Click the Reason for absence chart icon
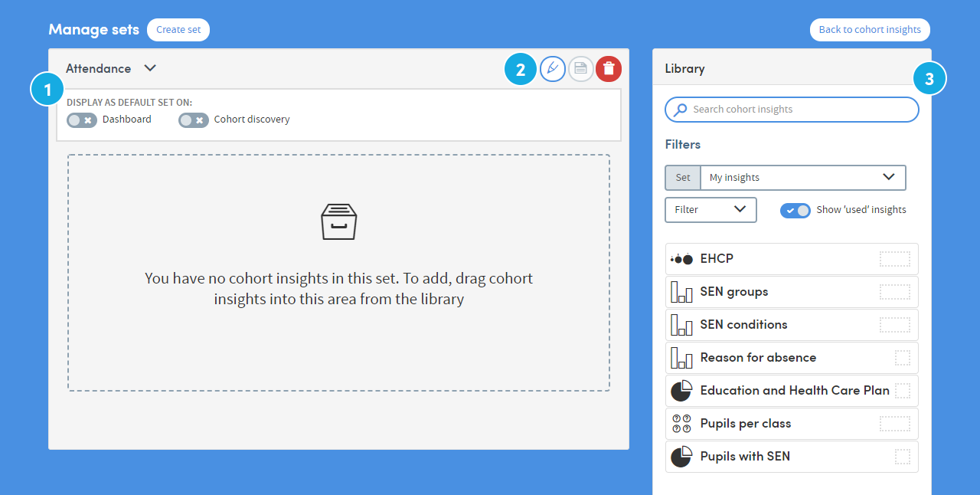Screen dimensions: 980x495 pyautogui.click(x=681, y=358)
